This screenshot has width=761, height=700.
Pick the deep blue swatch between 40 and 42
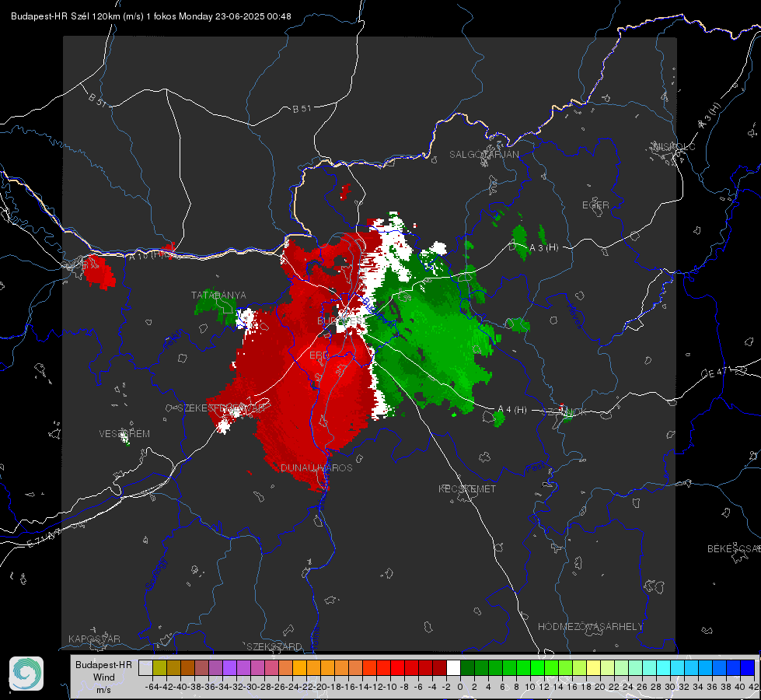pos(747,667)
